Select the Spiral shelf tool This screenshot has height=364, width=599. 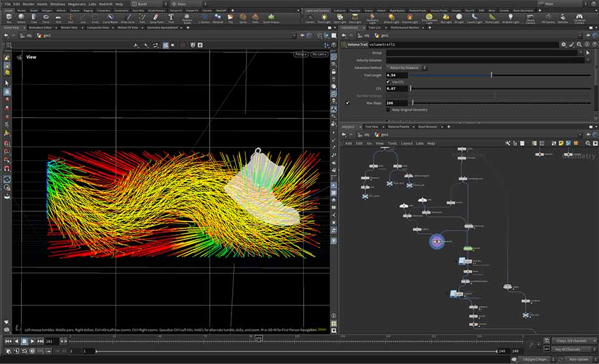point(243,18)
